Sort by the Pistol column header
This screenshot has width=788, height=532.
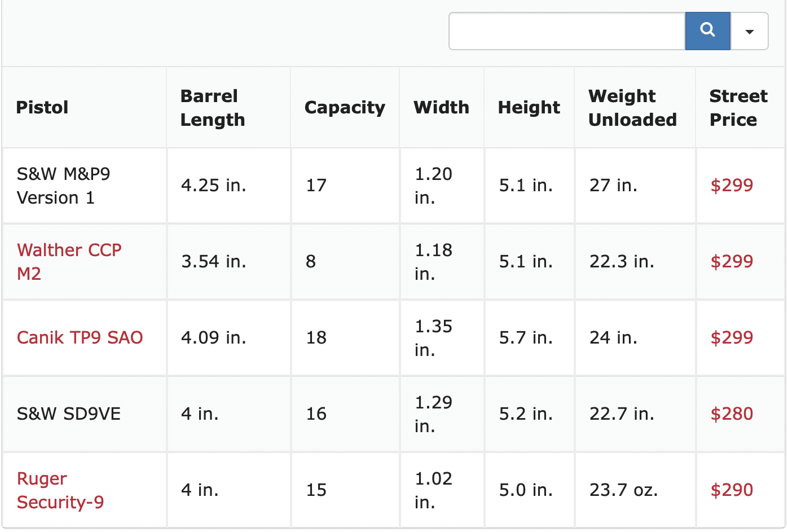pos(42,107)
